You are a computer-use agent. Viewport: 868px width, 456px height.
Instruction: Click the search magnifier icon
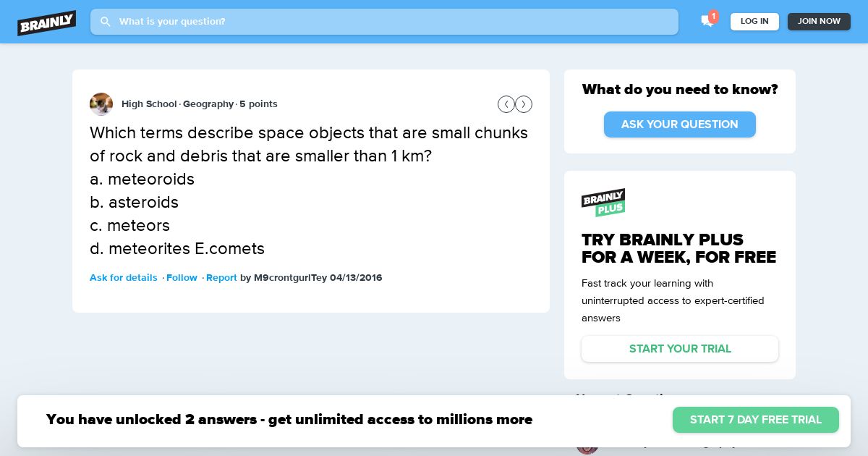pos(106,22)
